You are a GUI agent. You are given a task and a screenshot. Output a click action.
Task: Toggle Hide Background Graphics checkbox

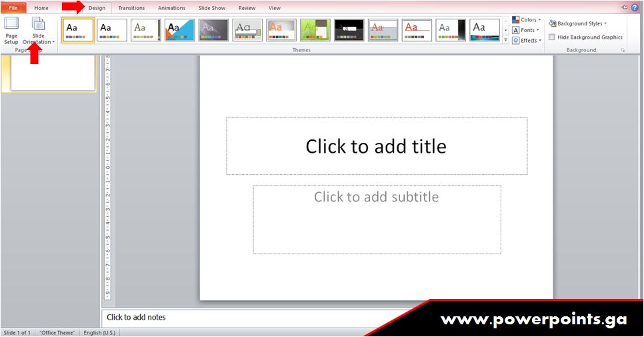coord(551,37)
